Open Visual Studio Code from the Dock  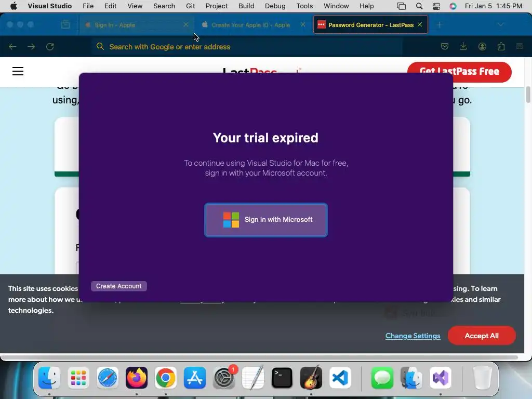point(340,378)
